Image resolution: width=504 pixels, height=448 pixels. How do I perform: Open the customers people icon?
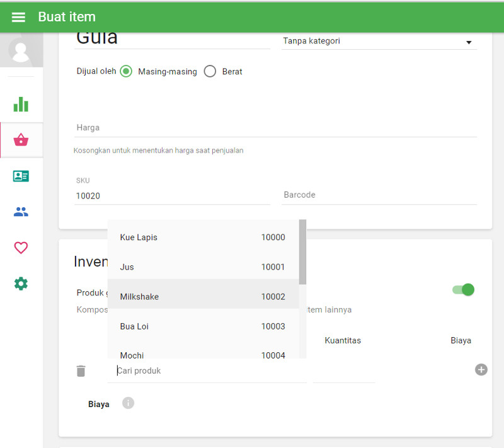click(21, 212)
